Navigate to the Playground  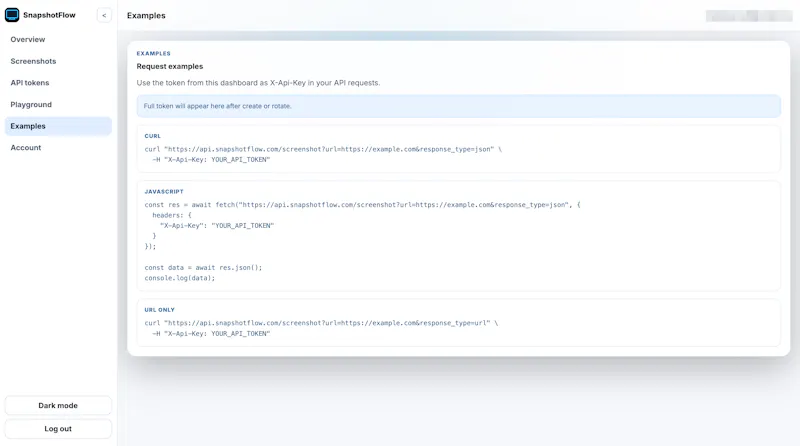pos(58,105)
